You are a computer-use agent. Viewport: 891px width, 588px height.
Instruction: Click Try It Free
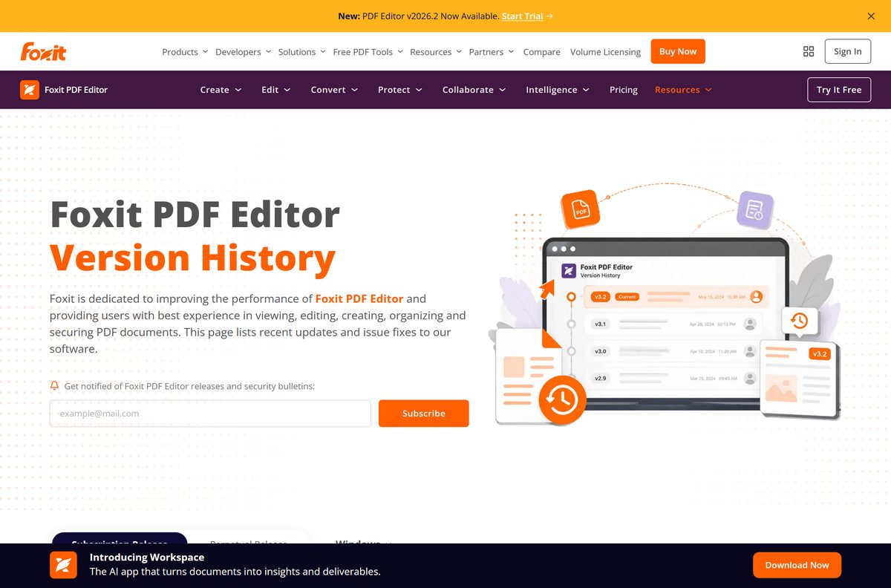839,90
